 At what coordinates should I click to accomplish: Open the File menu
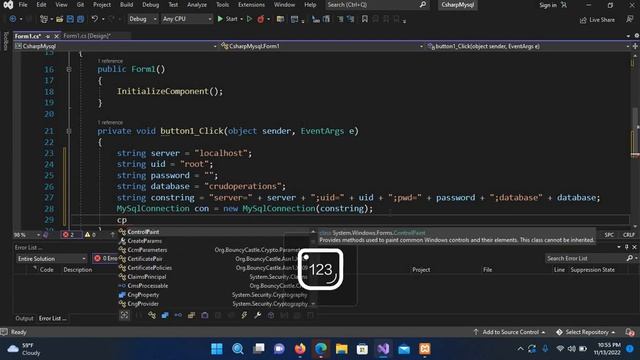click(x=23, y=5)
